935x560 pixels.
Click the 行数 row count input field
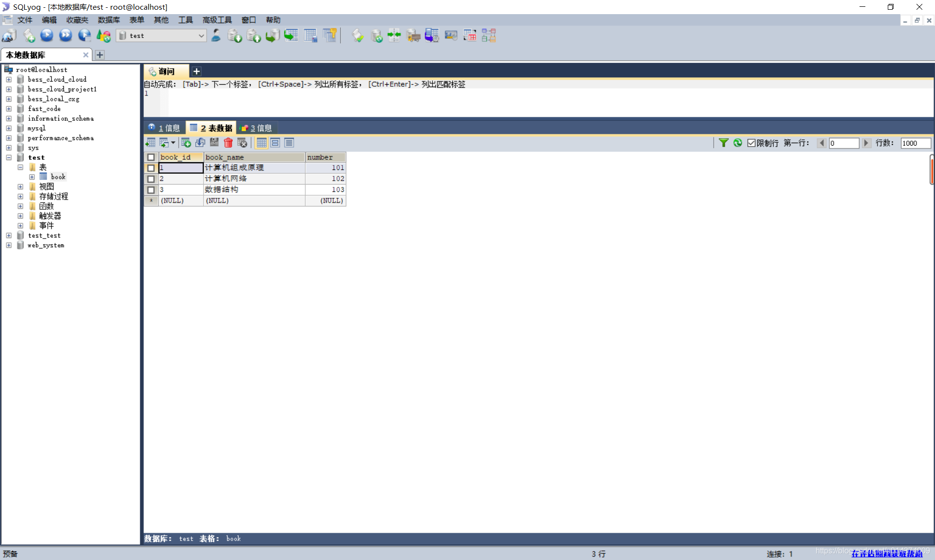(916, 143)
